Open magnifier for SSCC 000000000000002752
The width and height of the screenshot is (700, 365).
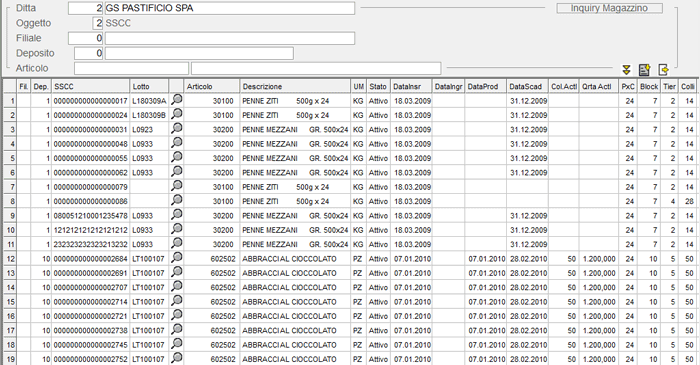(177, 358)
